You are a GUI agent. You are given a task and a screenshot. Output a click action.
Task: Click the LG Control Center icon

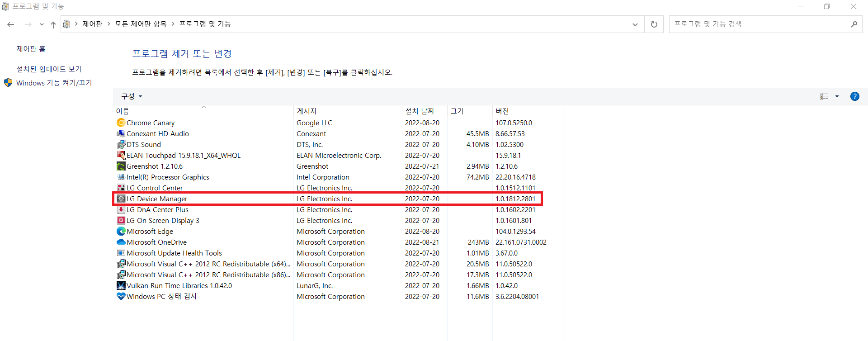(x=121, y=188)
